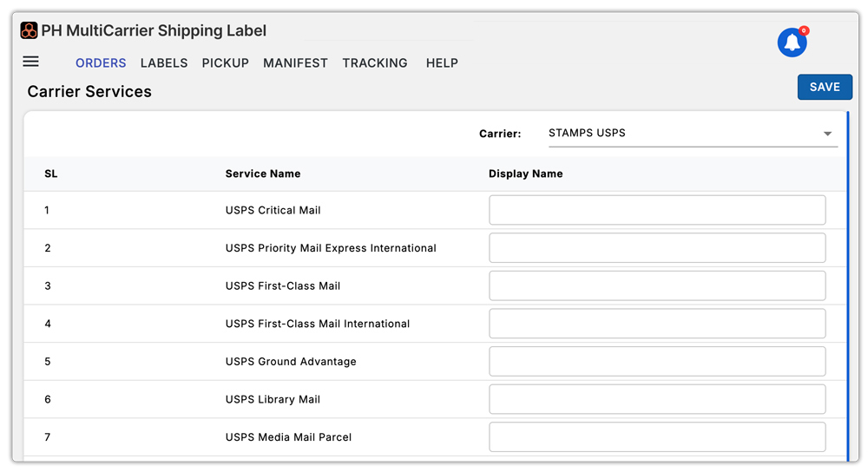
Task: Switch to the LABELS tab
Action: [x=164, y=63]
